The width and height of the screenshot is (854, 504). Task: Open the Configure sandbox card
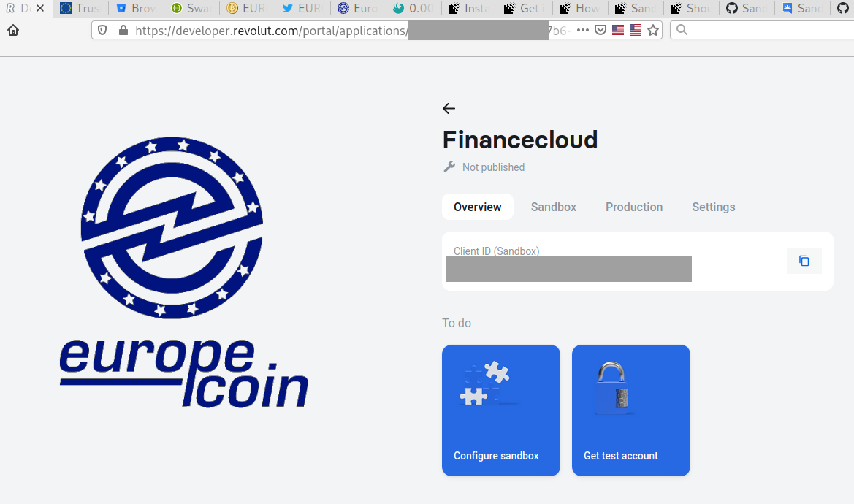point(501,411)
